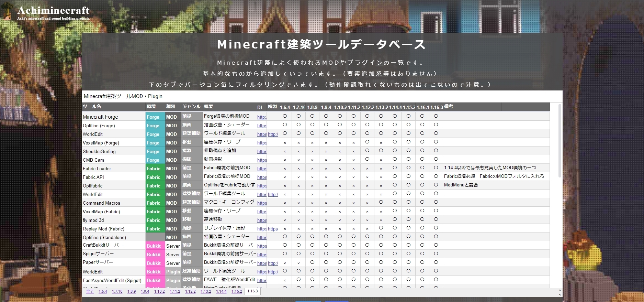Viewport: 644px width, 302px height.
Task: Select the ShoulderSurfing name cell
Action: coord(114,151)
